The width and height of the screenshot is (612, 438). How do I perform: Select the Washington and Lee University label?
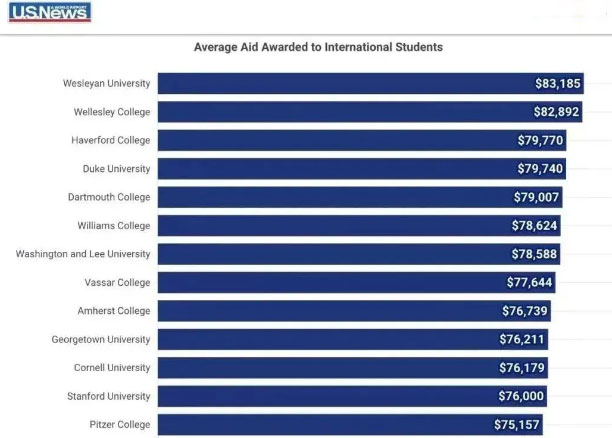[82, 254]
